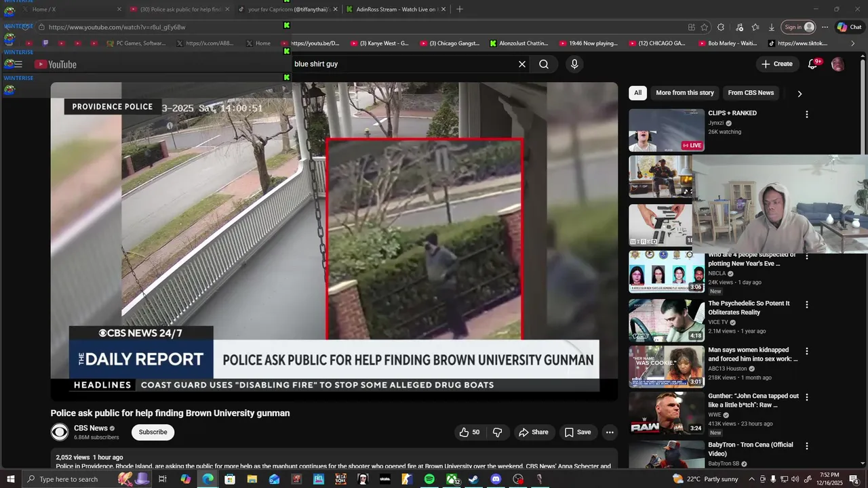The width and height of the screenshot is (868, 488).
Task: Subscribe to CBS News channel
Action: [153, 432]
